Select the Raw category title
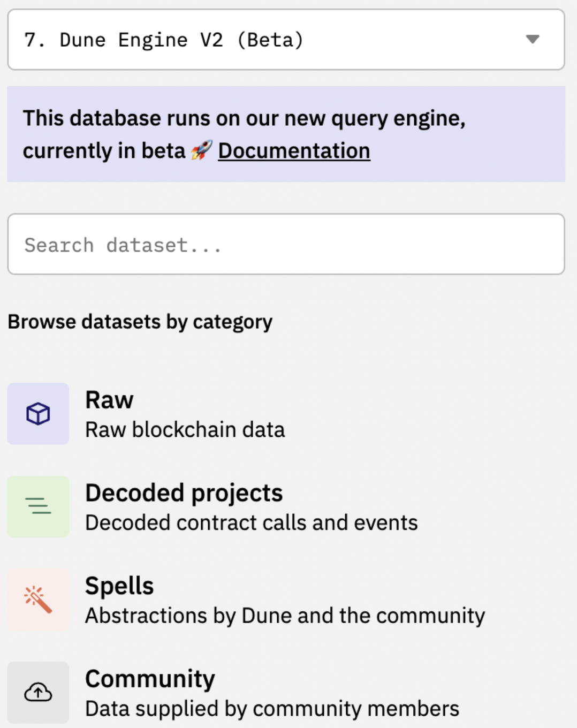577x728 pixels. click(109, 400)
